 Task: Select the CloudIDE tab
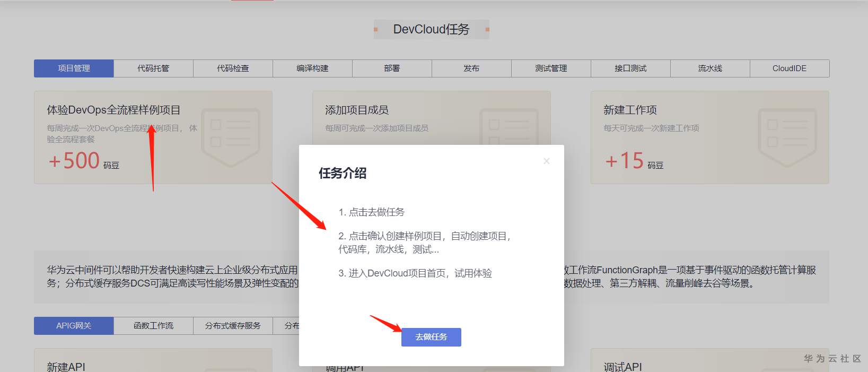coord(790,68)
